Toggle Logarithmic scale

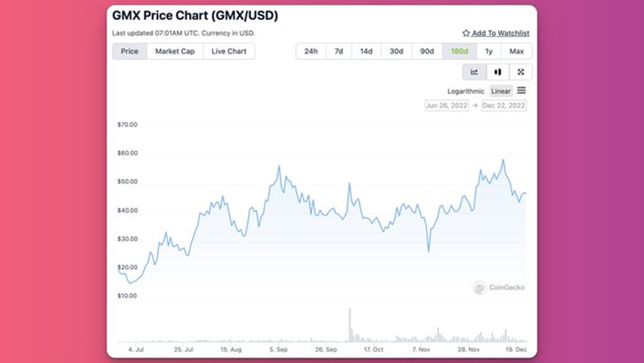[x=466, y=91]
